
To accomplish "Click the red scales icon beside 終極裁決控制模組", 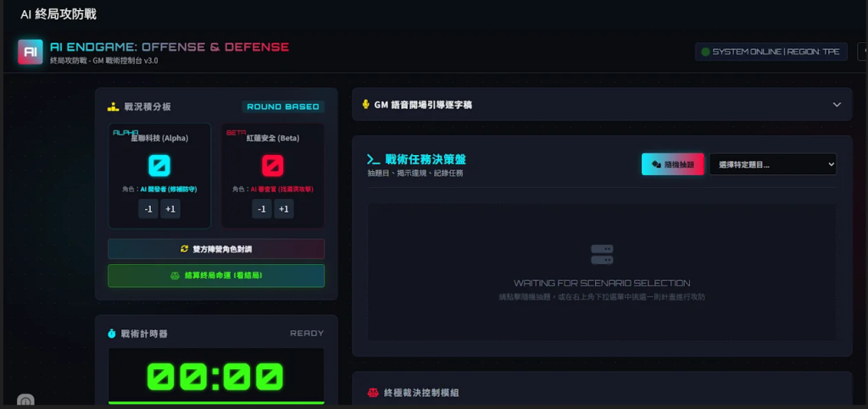I will coord(373,392).
